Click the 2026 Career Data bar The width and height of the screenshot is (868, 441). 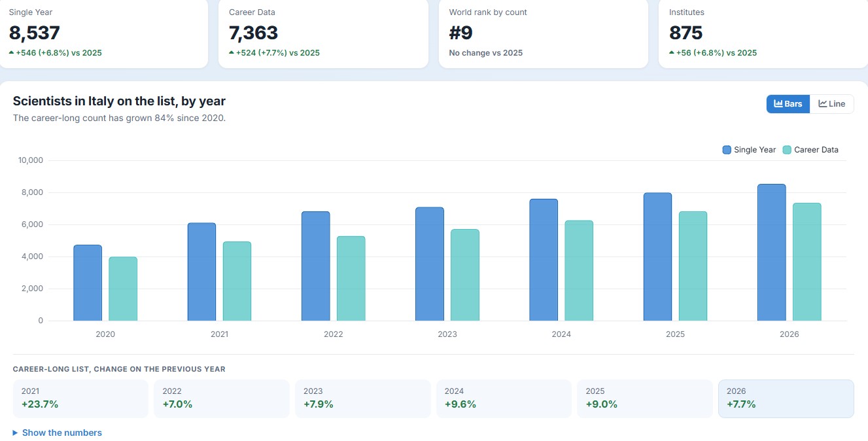(807, 262)
